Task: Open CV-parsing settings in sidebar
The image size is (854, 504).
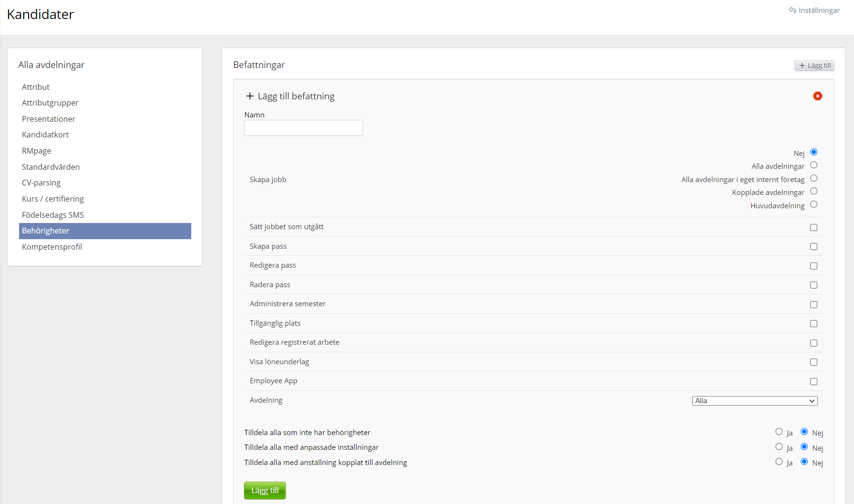Action: point(41,183)
